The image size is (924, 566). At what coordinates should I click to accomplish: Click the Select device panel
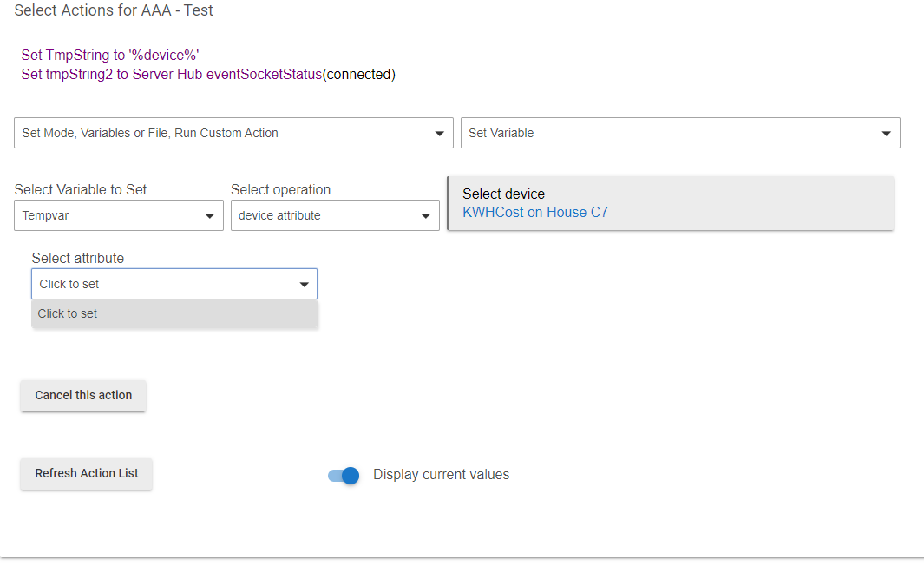click(671, 203)
